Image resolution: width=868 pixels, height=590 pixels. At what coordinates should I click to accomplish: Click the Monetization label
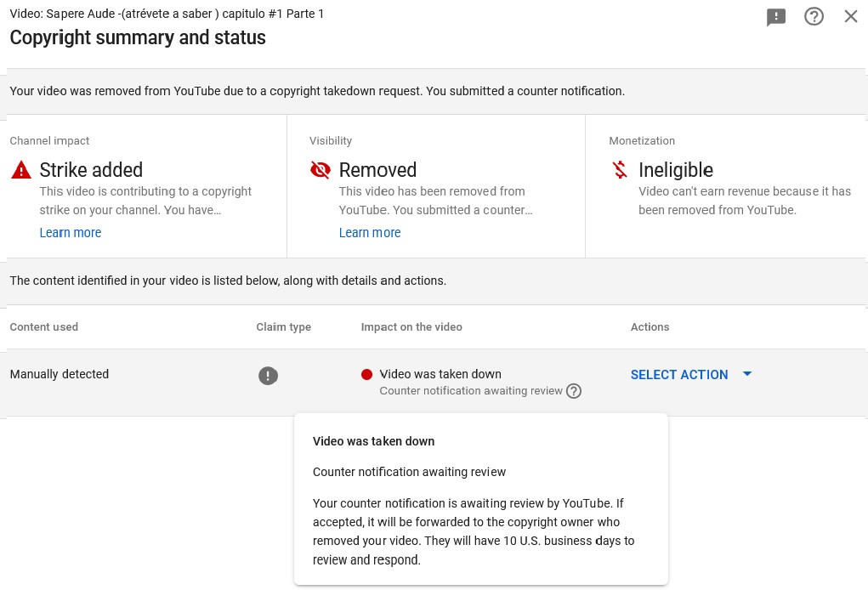click(x=642, y=140)
